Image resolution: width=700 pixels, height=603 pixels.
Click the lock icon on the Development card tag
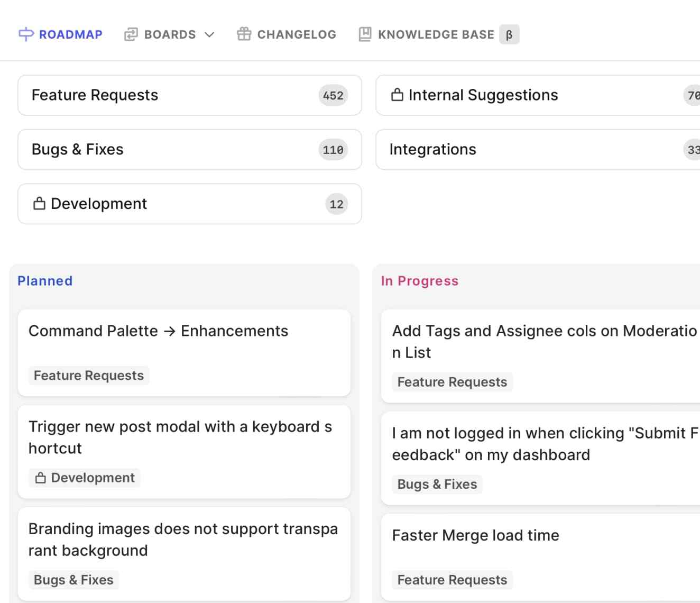point(40,477)
